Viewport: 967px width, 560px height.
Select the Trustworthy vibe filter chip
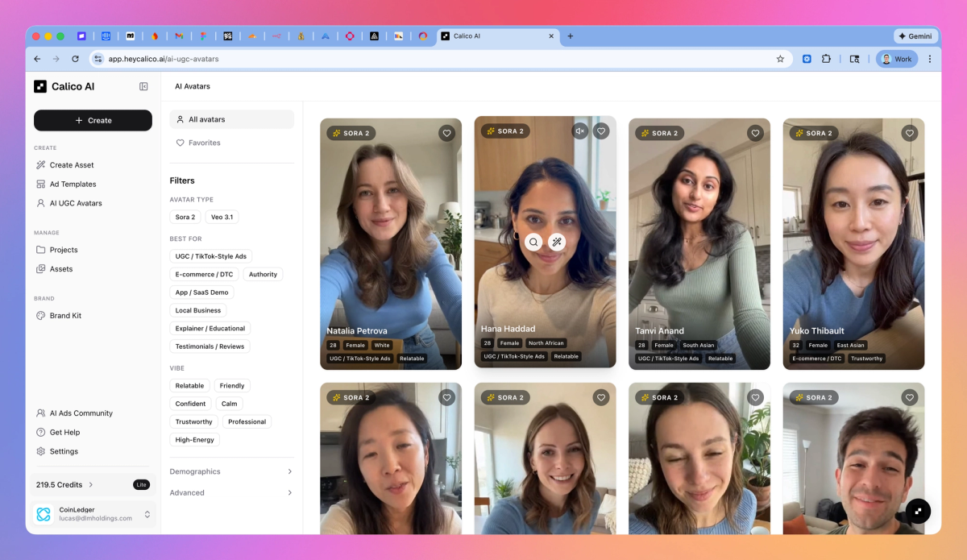click(x=194, y=422)
